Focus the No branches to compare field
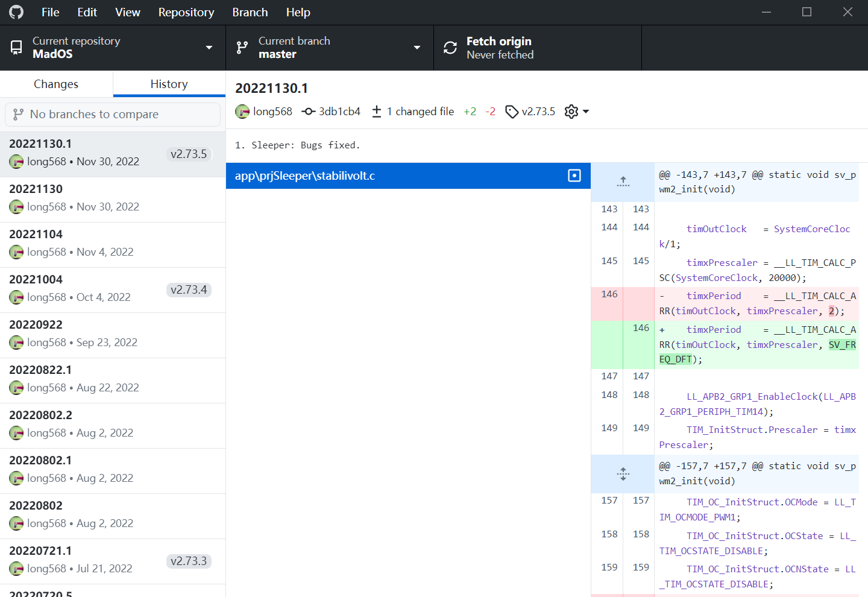Viewport: 868px width, 597px height. coord(113,115)
